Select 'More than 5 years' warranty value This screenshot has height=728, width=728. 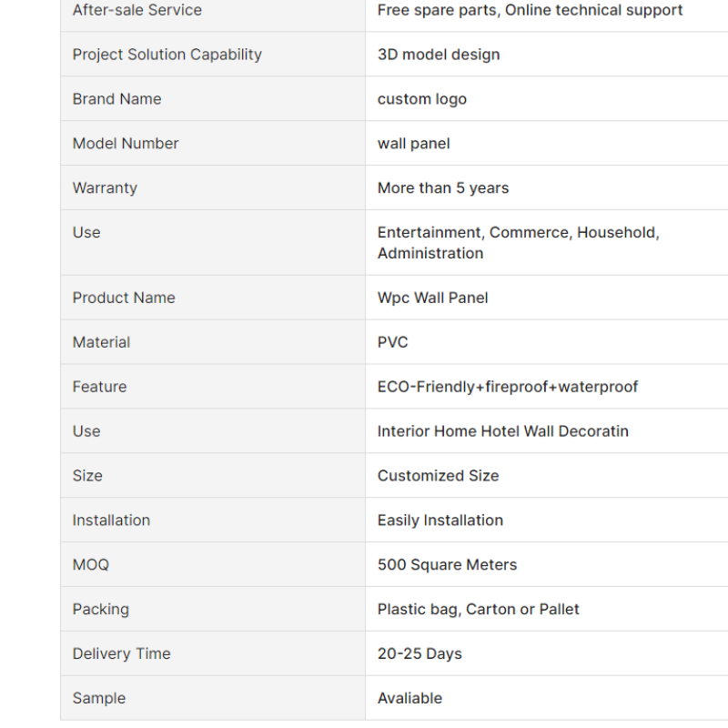(x=443, y=188)
